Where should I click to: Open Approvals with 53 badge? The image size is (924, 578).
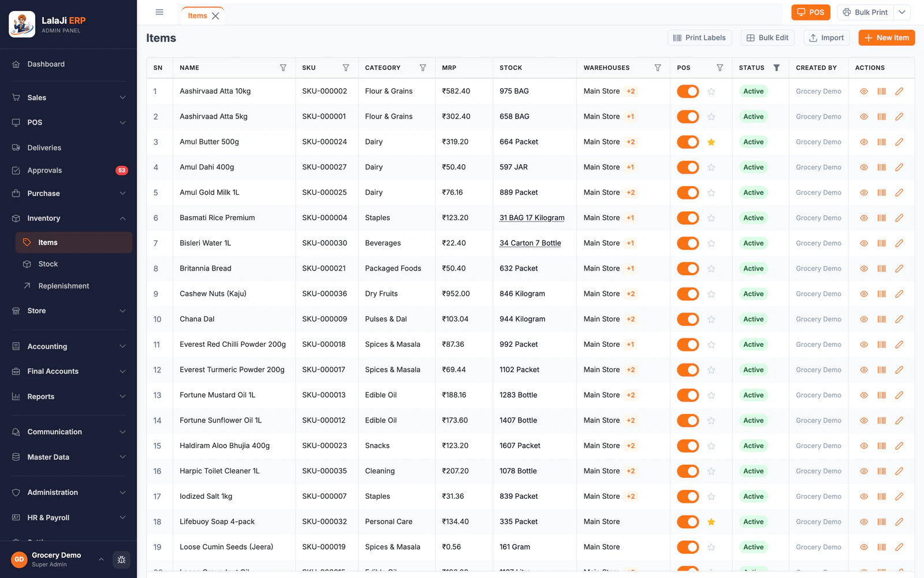point(69,171)
